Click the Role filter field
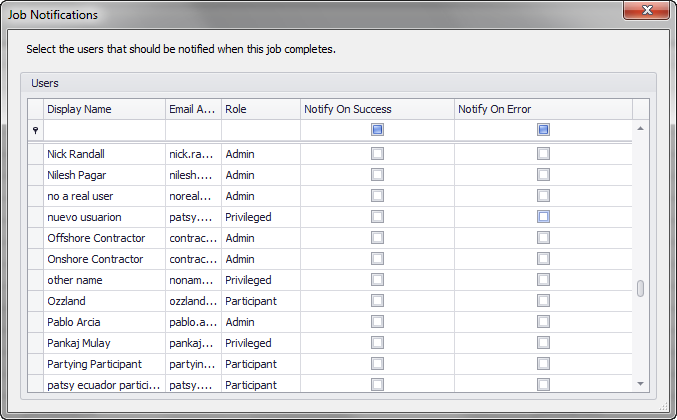The width and height of the screenshot is (677, 420). [261, 130]
